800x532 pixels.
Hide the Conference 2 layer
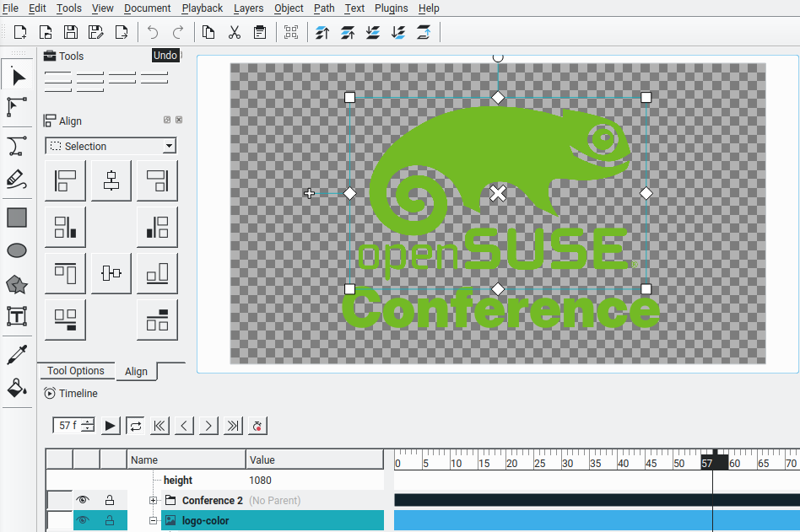click(83, 501)
